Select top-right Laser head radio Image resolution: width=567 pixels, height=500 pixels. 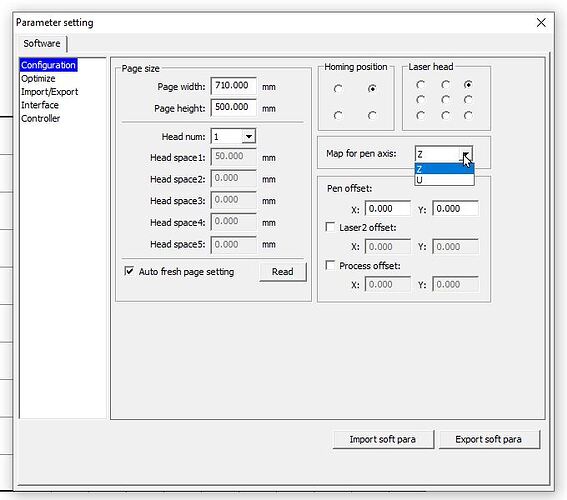click(x=468, y=85)
